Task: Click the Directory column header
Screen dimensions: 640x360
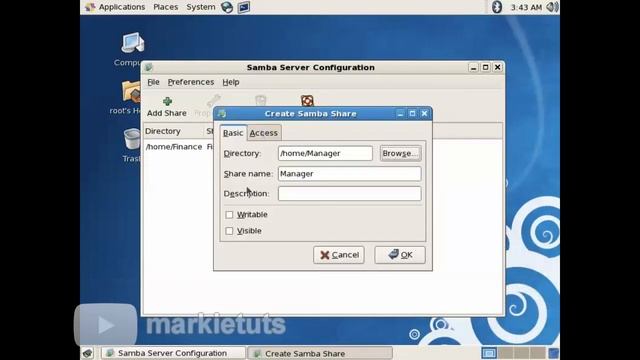Action: pos(173,131)
